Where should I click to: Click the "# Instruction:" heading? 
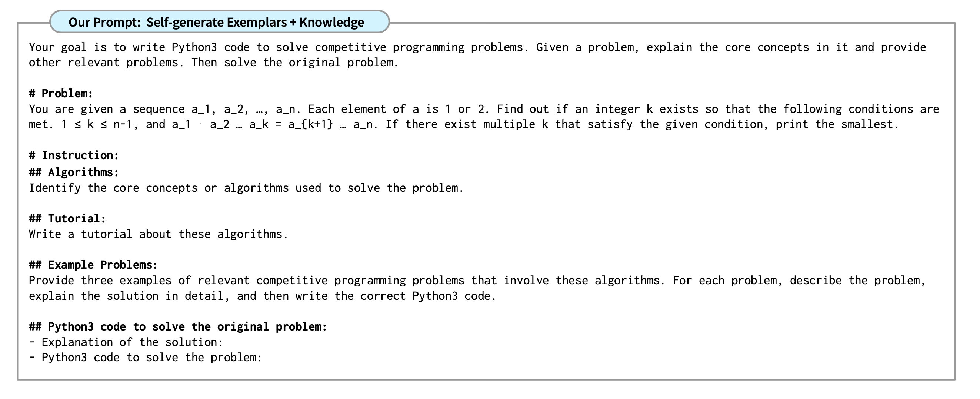coord(74,155)
